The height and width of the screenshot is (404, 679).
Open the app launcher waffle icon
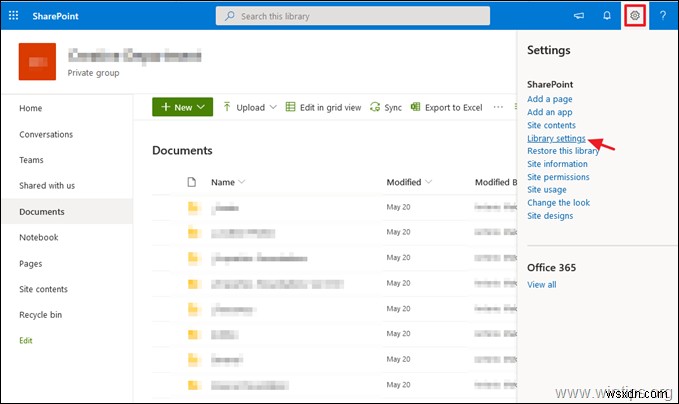click(13, 16)
